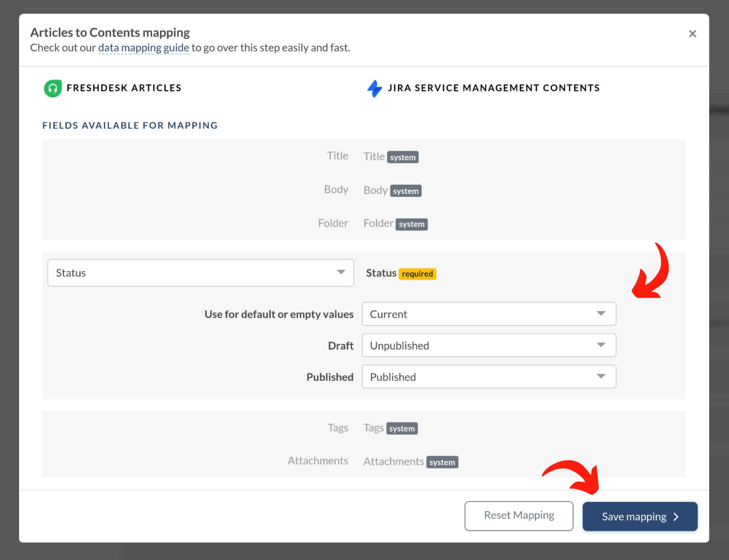Open the Draft status mapping dropdown
The image size is (729, 560).
click(489, 345)
